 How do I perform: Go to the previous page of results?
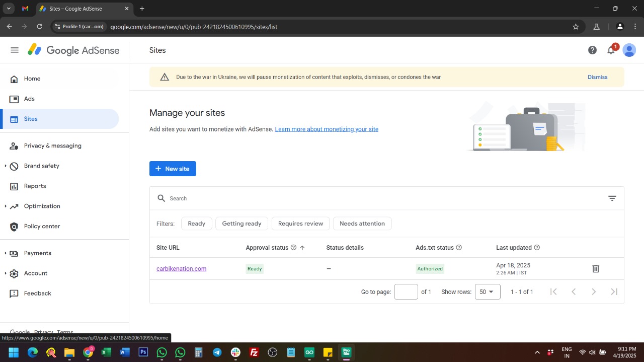pos(574,292)
